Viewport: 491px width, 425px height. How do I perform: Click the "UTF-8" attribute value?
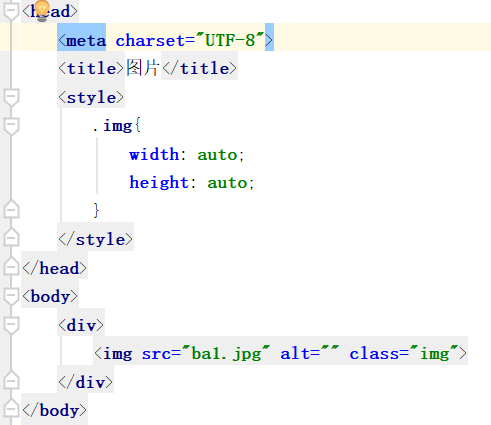click(230, 40)
